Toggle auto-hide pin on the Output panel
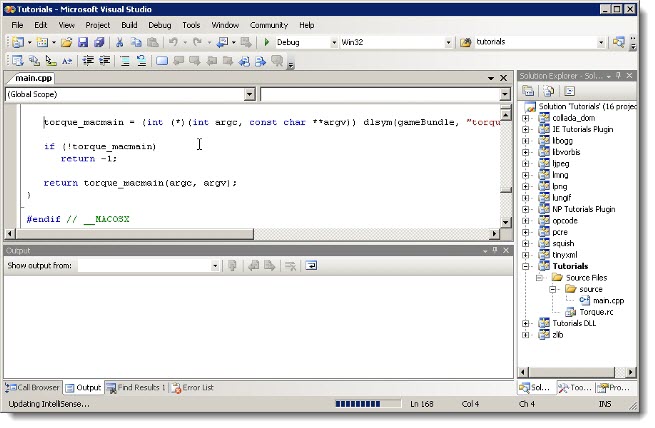 pos(495,250)
